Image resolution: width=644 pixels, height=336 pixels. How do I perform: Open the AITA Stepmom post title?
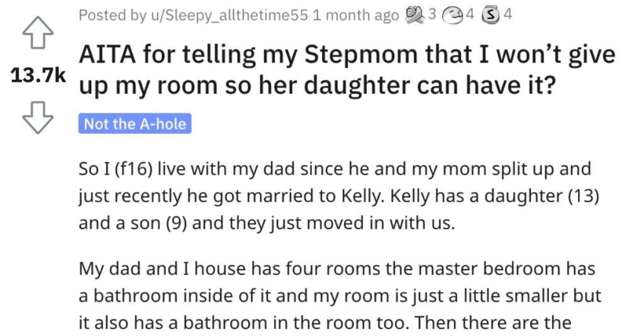[x=347, y=70]
